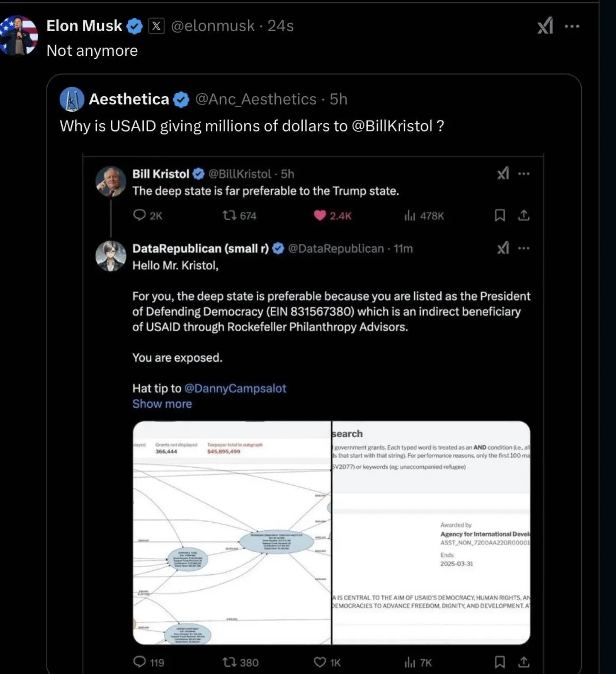
Task: Bookmark Bill Kristol's tweet
Action: tap(500, 215)
